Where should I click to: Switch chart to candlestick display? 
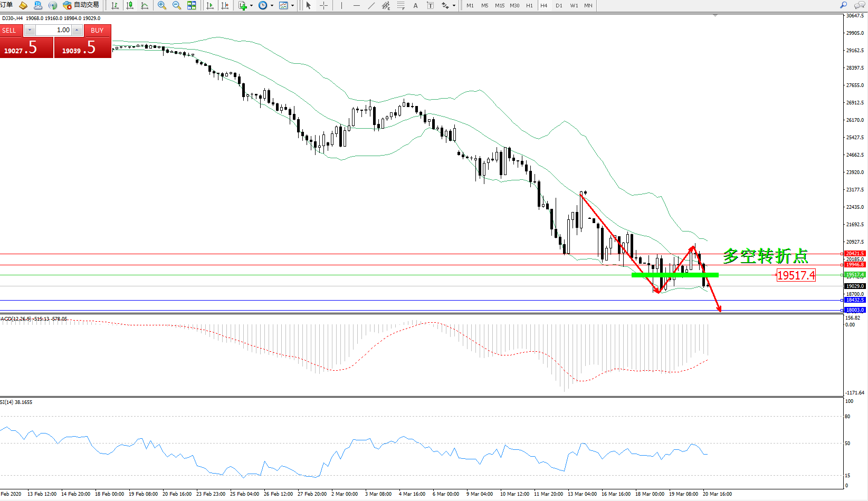coord(130,5)
